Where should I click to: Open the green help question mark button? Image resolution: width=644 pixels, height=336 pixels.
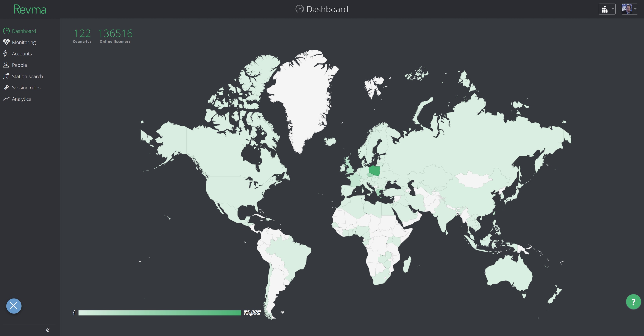point(633,302)
